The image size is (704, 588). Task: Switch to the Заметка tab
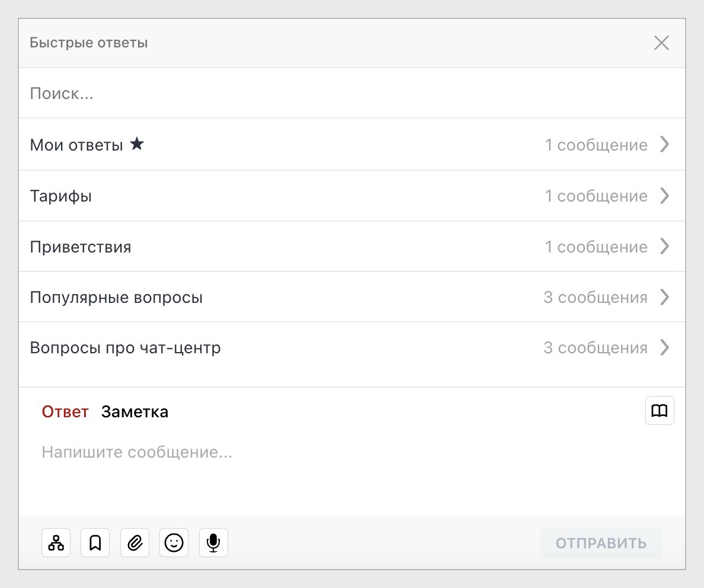coord(135,412)
